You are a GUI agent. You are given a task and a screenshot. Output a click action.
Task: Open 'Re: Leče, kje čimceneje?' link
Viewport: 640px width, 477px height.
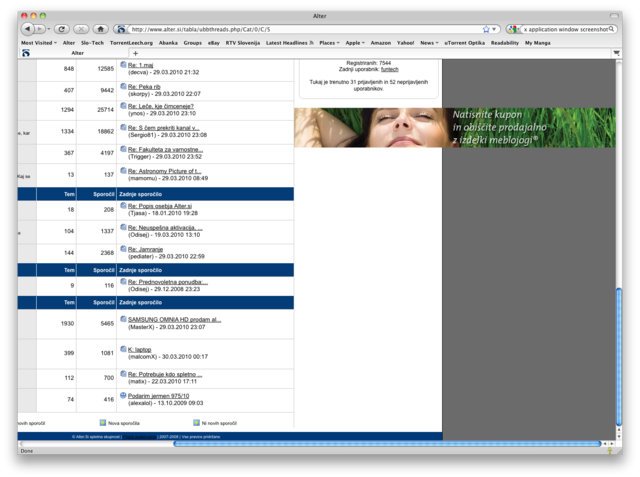tap(161, 106)
